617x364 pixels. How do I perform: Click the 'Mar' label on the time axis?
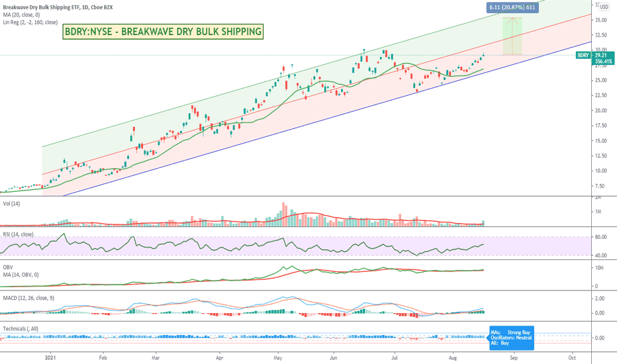[156, 357]
